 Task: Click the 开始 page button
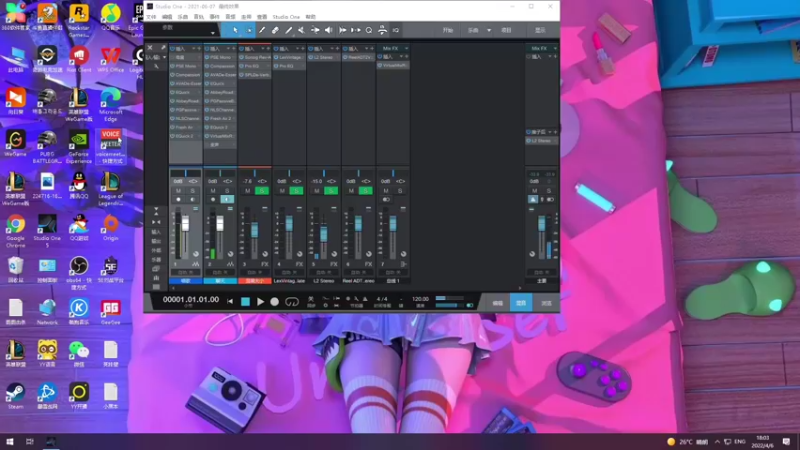pyautogui.click(x=448, y=30)
